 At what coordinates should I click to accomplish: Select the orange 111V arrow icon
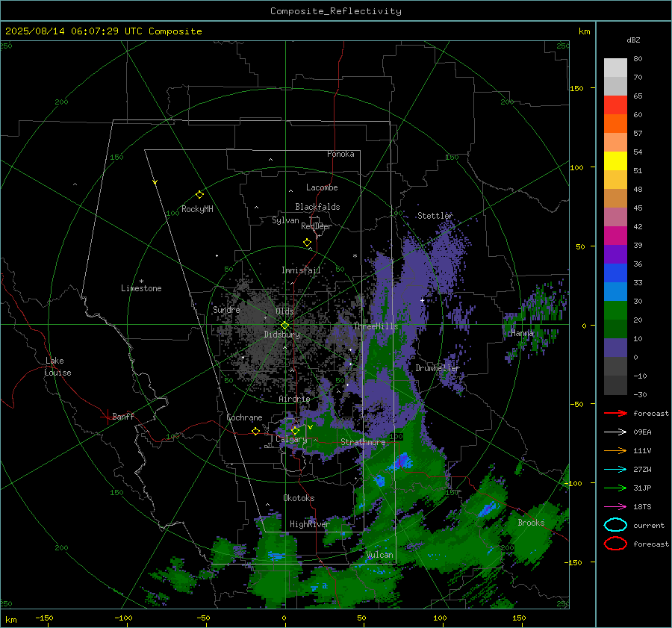(x=615, y=450)
